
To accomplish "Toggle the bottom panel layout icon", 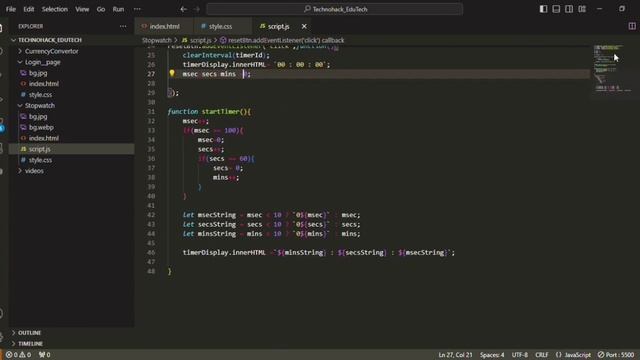I will click(x=556, y=9).
